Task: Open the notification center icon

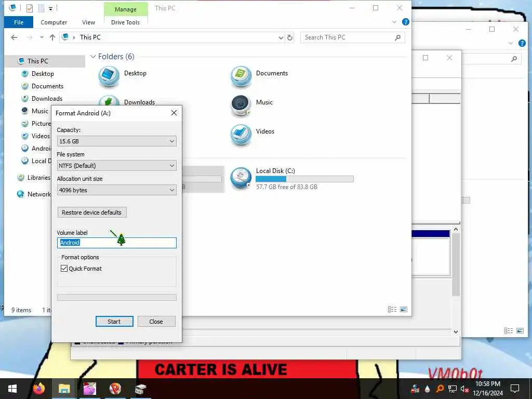Action: pos(515,389)
